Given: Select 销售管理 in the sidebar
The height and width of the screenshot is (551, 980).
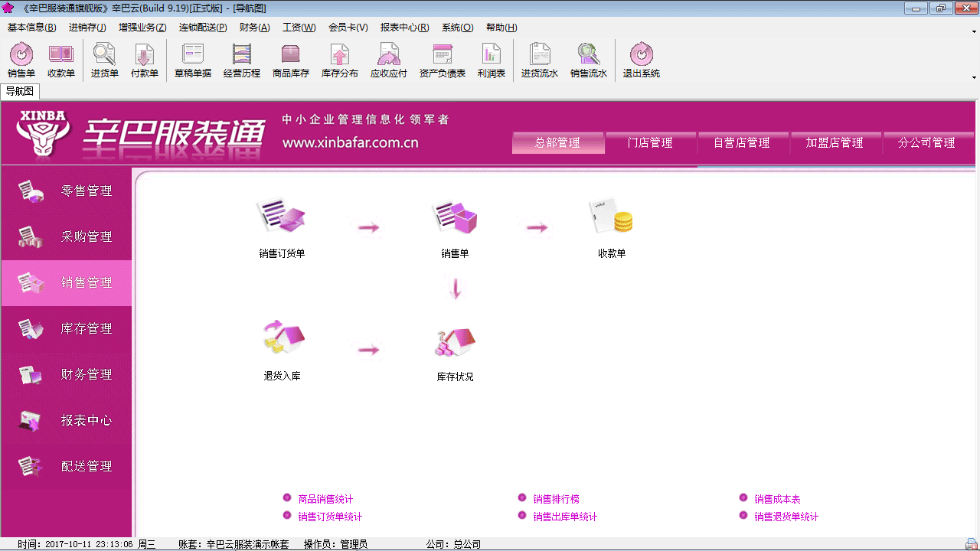Looking at the screenshot, I should tap(67, 283).
